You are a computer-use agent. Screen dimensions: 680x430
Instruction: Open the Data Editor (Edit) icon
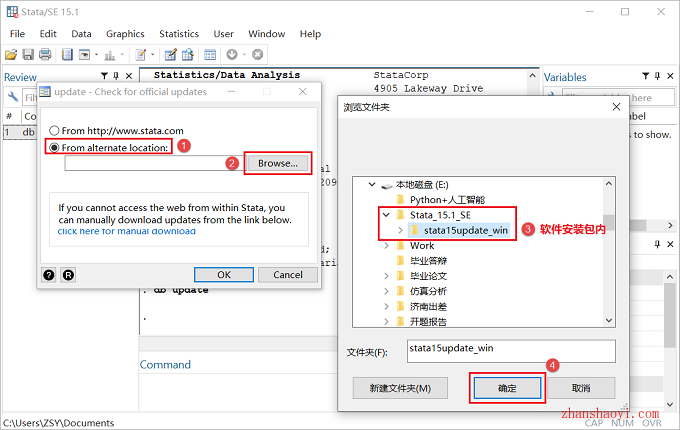pyautogui.click(x=171, y=55)
